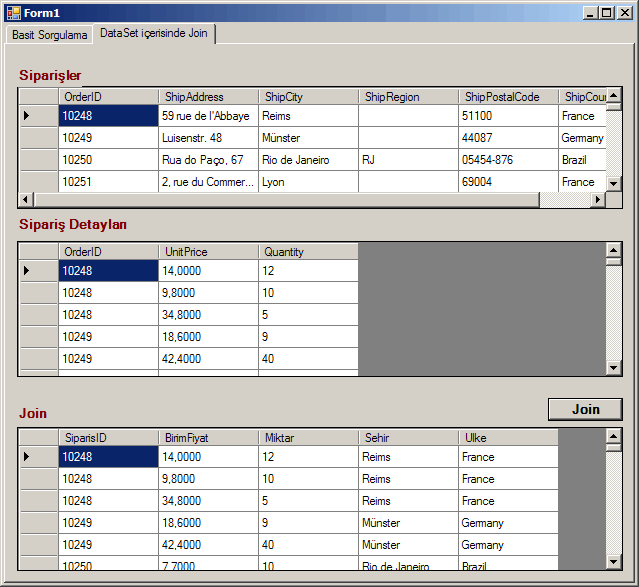639x587 pixels.
Task: Click the down arrow of Sipariş Detayları scrollbar
Action: tap(614, 368)
